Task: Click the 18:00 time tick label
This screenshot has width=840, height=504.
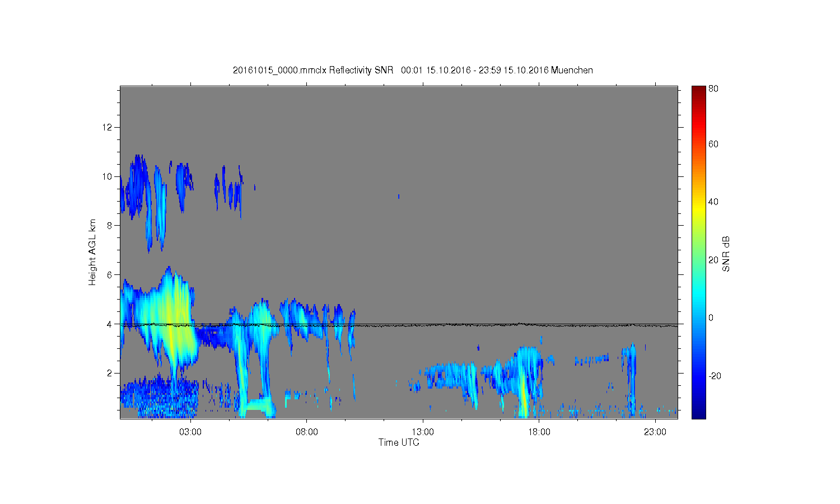Action: pyautogui.click(x=539, y=432)
